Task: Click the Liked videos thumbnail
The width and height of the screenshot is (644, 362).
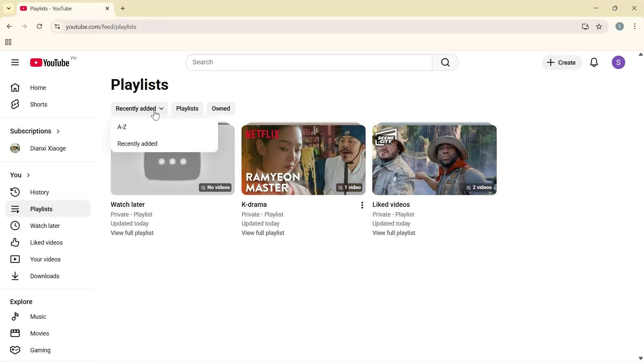Action: [434, 160]
